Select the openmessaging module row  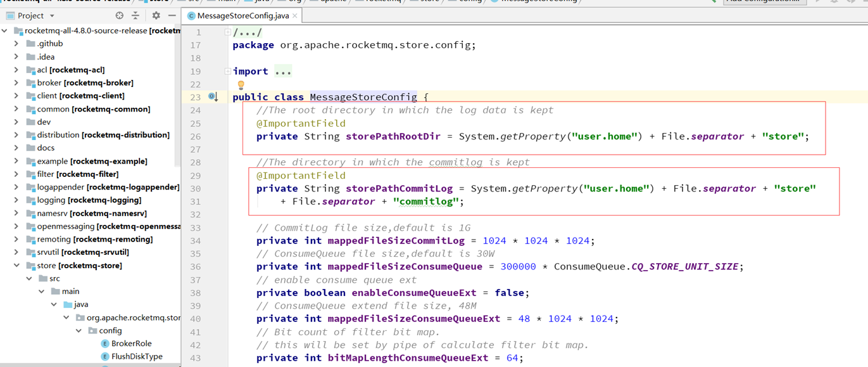[90, 226]
